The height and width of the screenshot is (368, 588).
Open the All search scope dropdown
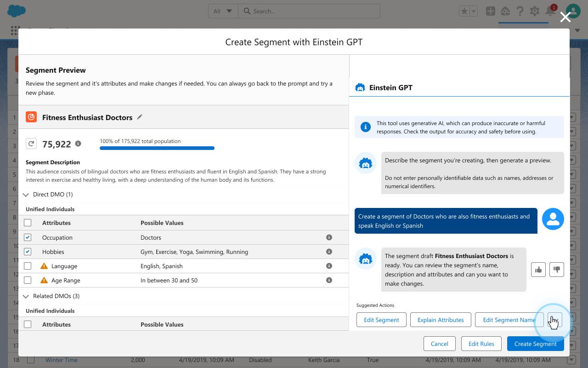click(223, 11)
